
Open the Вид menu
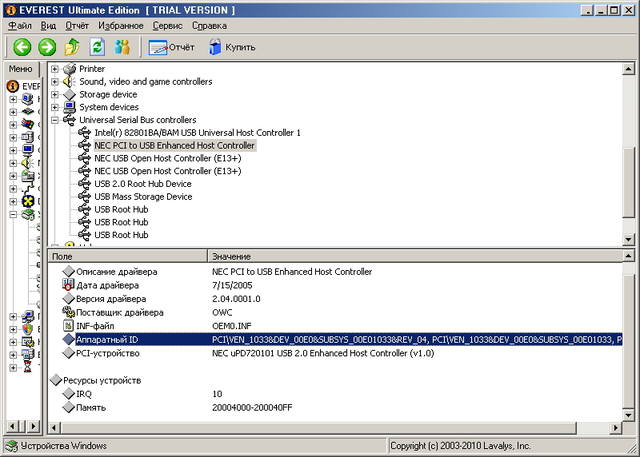pos(48,26)
